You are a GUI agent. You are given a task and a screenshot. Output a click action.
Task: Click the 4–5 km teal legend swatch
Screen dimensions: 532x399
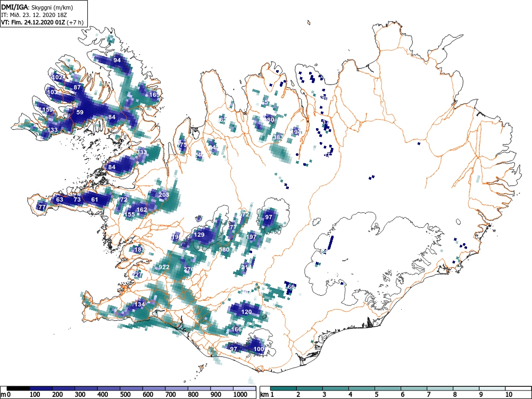click(x=362, y=388)
